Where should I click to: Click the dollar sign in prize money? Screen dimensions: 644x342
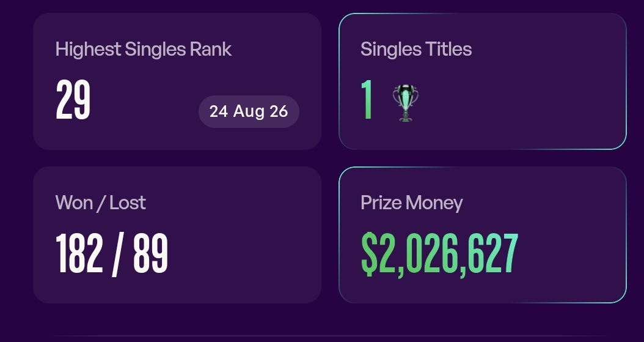[x=369, y=254]
